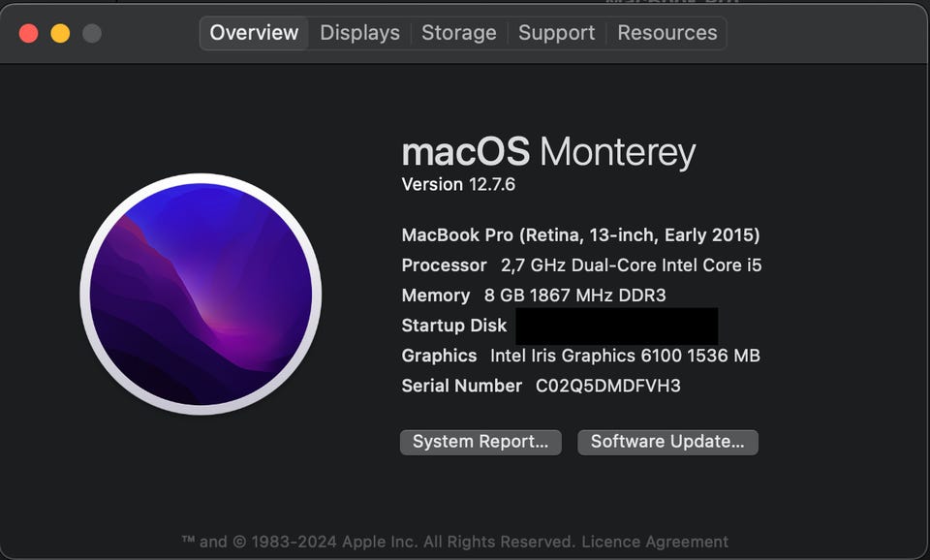Show the Resources tab
Screen dimensions: 930x560
667,33
